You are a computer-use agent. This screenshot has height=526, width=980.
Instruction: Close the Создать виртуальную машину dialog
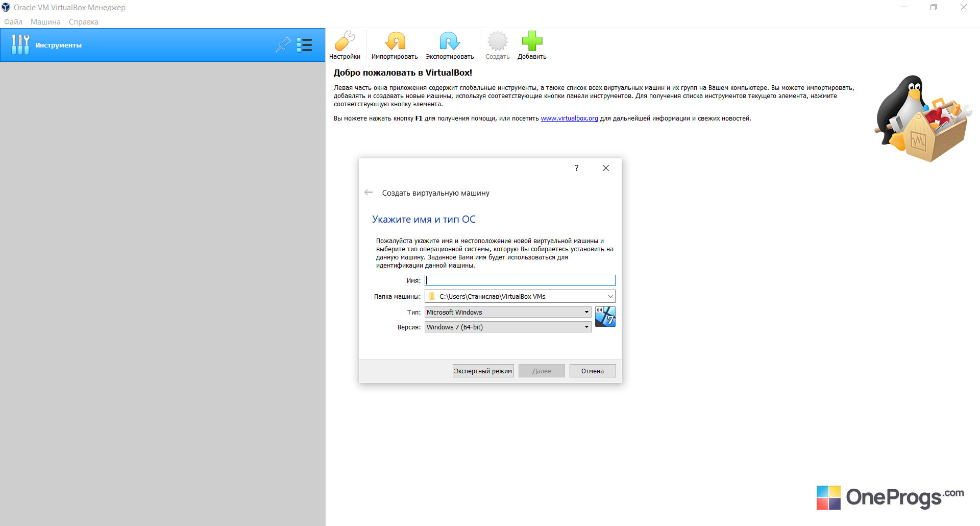[x=606, y=168]
